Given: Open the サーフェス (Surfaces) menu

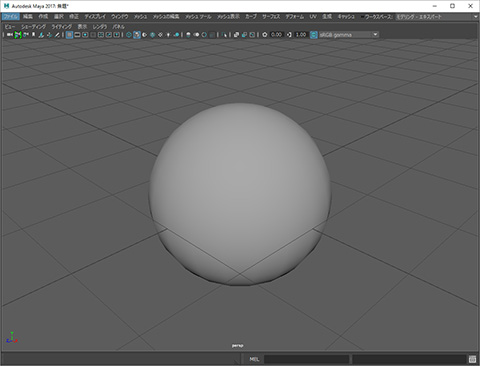Looking at the screenshot, I should point(271,17).
